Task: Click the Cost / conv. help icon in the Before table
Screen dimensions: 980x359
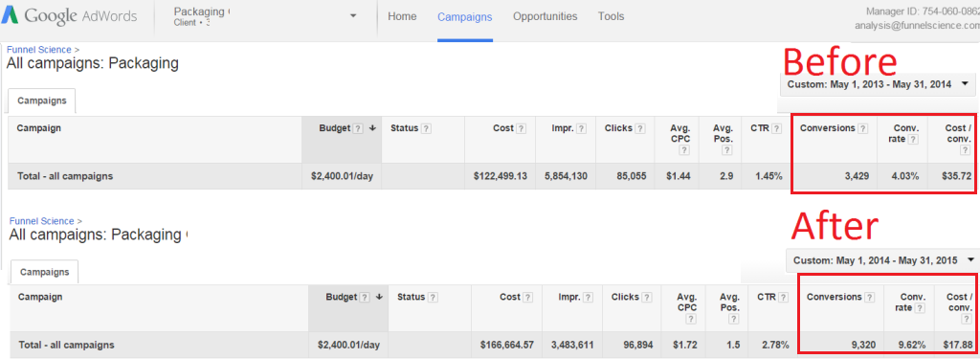Action: coord(967,150)
